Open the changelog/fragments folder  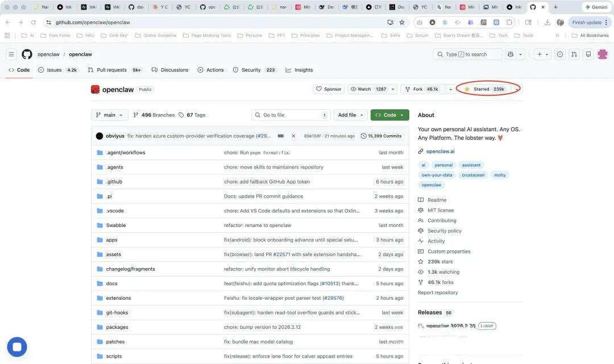[130, 269]
